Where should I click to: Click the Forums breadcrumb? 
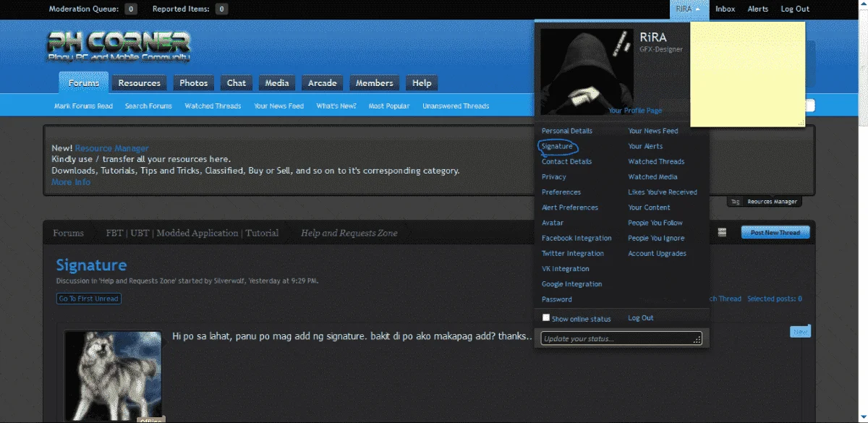coord(69,233)
